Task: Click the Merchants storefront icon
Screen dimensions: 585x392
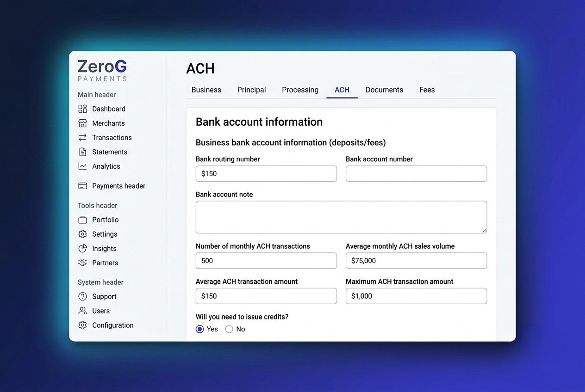Action: (82, 123)
